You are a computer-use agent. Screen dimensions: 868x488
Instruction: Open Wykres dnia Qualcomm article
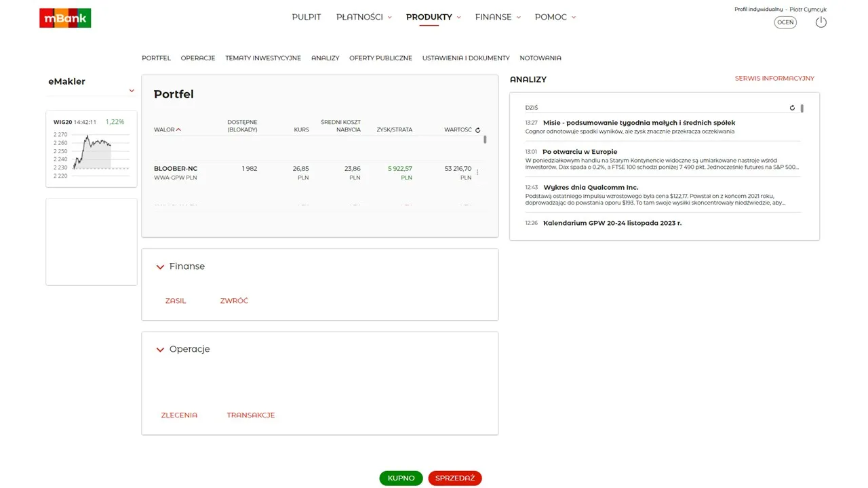[591, 187]
